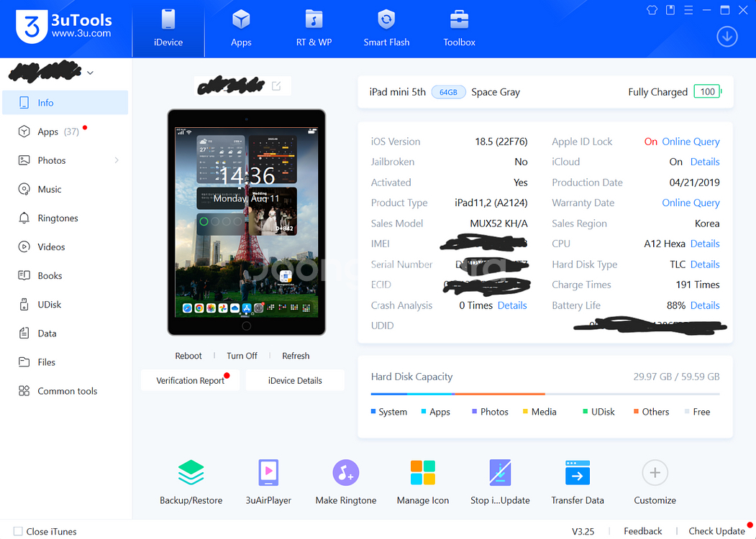Click the hard disk capacity usage bar
756x539 pixels.
click(x=545, y=394)
